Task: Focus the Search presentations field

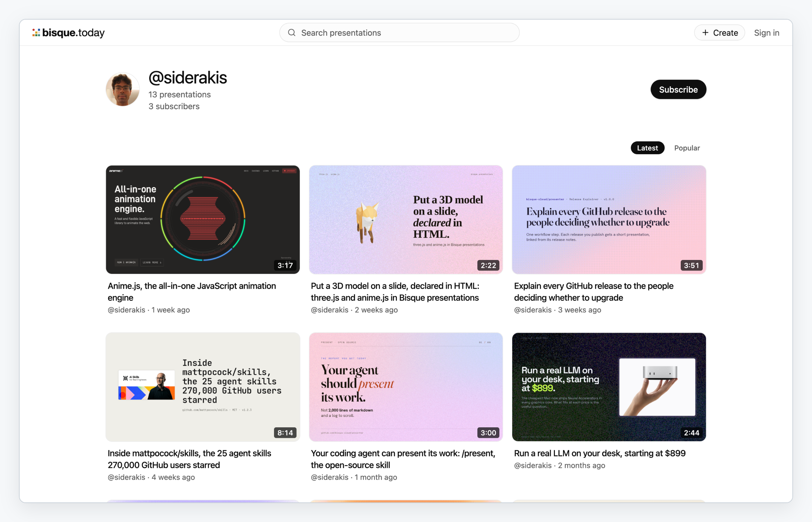Action: pos(399,32)
